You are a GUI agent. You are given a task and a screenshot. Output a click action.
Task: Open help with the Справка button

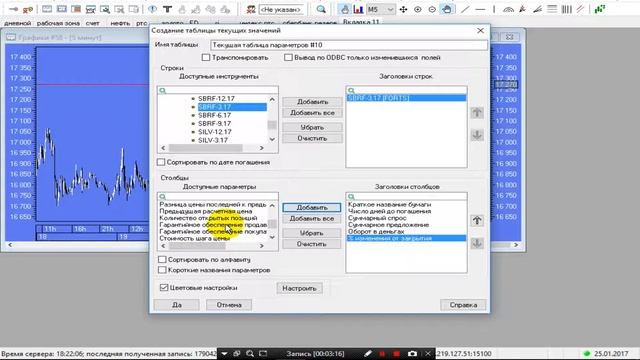(463, 305)
